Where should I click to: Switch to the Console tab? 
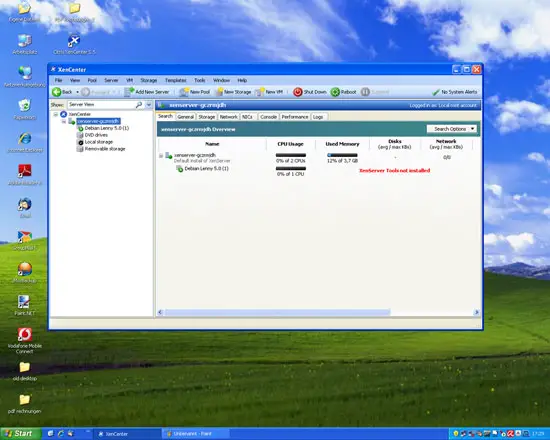pyautogui.click(x=268, y=117)
